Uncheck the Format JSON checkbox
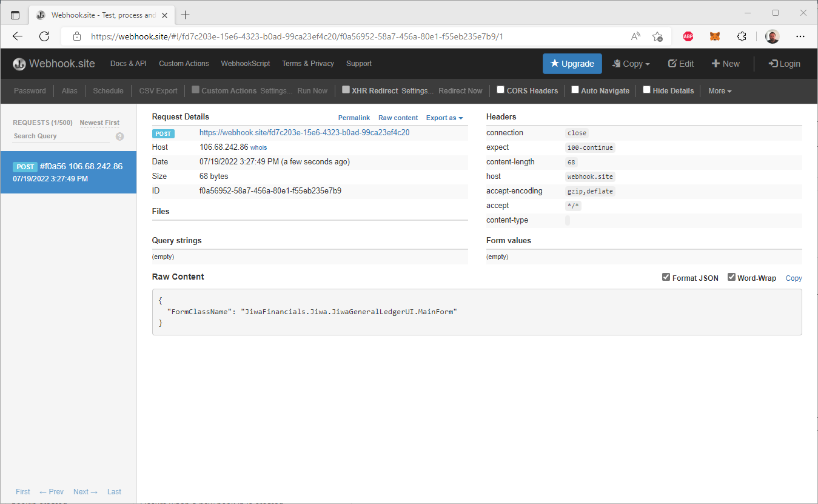 point(666,277)
